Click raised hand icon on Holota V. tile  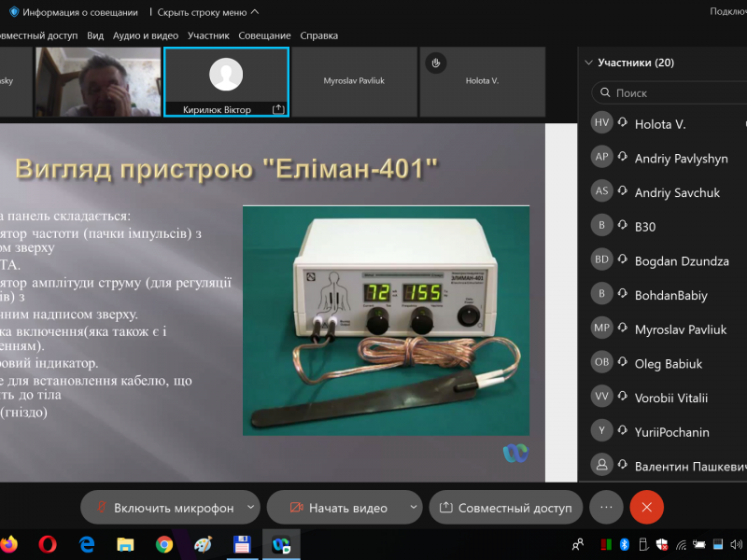[434, 63]
